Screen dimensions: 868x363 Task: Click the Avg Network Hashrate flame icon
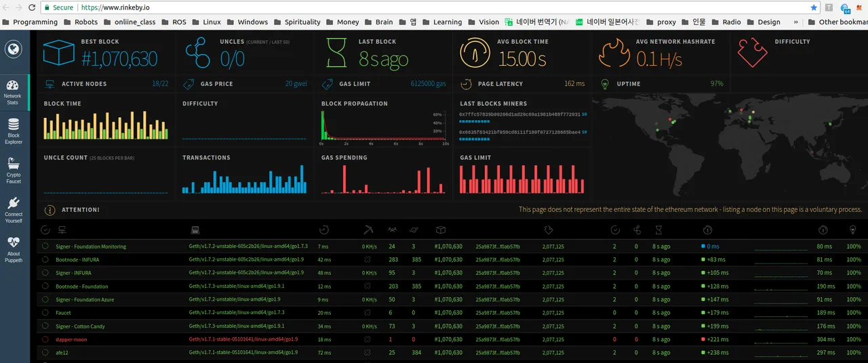pyautogui.click(x=614, y=53)
